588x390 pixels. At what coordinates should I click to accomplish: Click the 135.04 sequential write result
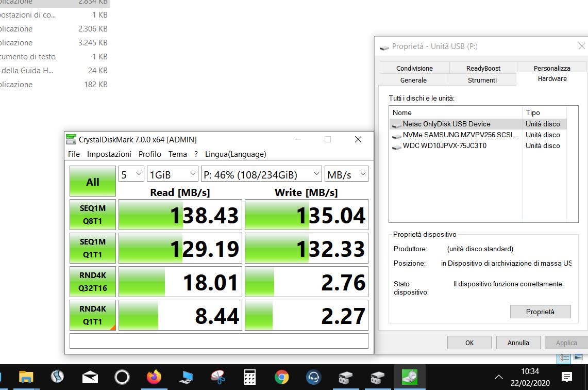pos(307,215)
